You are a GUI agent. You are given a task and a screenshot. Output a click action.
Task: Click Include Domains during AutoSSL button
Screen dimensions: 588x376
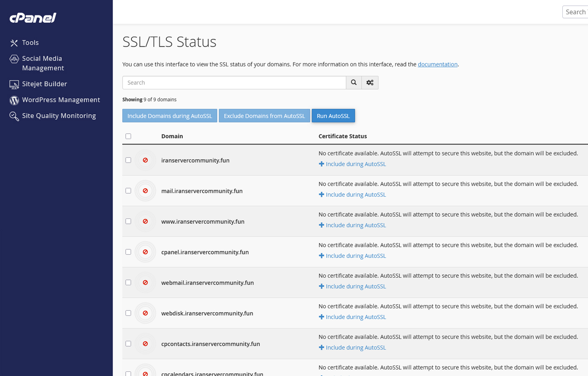click(170, 116)
